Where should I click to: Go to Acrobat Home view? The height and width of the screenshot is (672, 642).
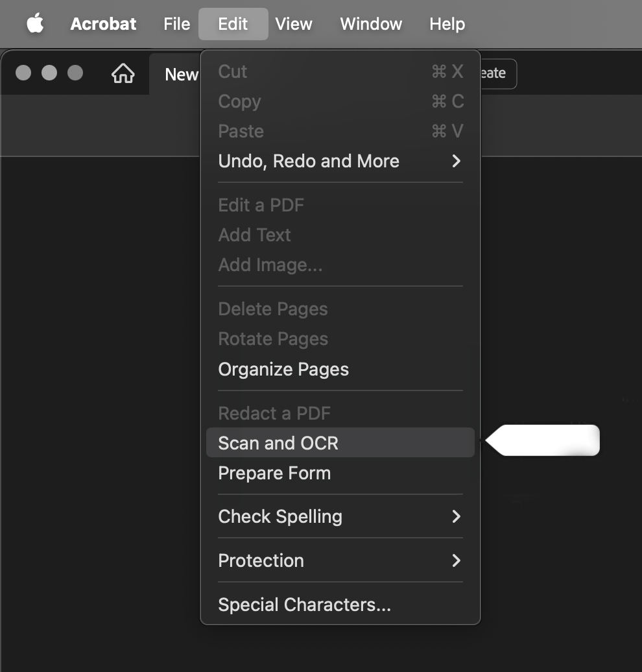[x=123, y=73]
